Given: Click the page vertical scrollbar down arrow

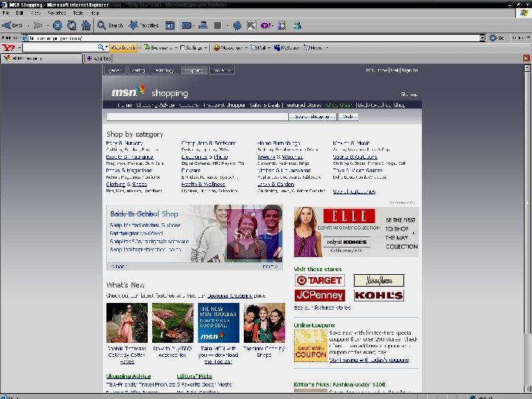Looking at the screenshot, I should 527,389.
